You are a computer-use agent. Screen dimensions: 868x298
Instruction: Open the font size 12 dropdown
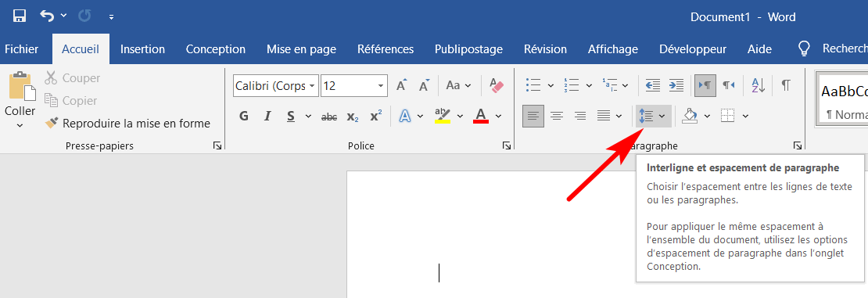pyautogui.click(x=380, y=86)
